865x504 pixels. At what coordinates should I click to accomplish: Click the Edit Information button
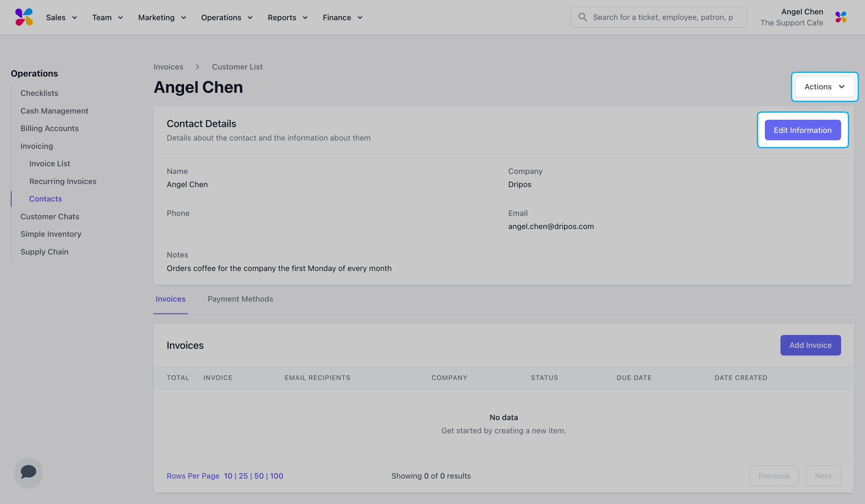tap(803, 130)
